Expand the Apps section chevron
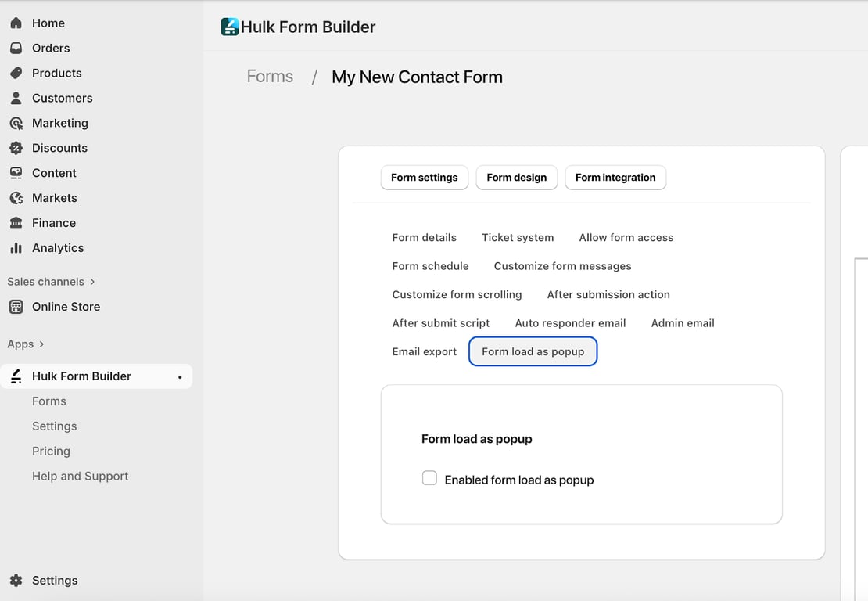This screenshot has width=868, height=601. coord(41,344)
